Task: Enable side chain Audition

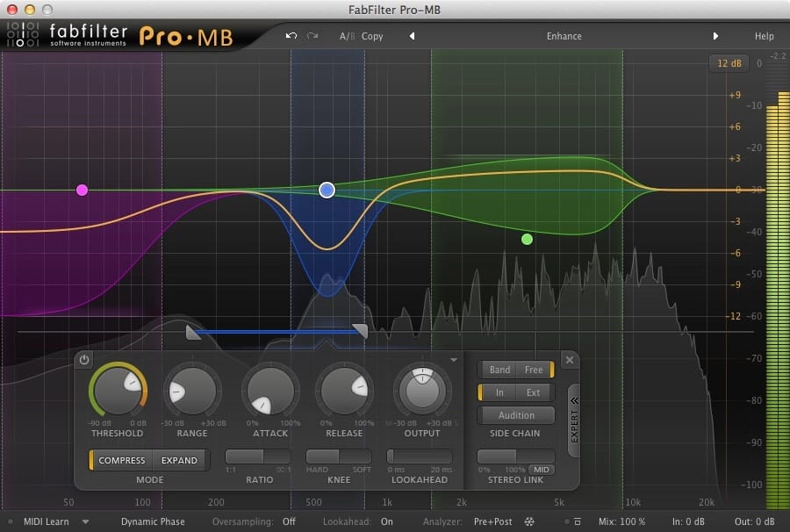Action: tap(515, 414)
